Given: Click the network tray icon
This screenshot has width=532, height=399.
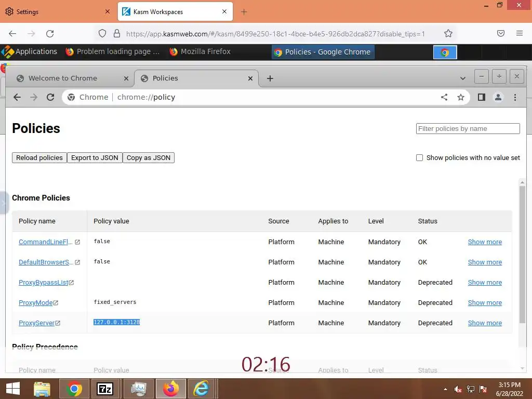Looking at the screenshot, I should (471, 389).
